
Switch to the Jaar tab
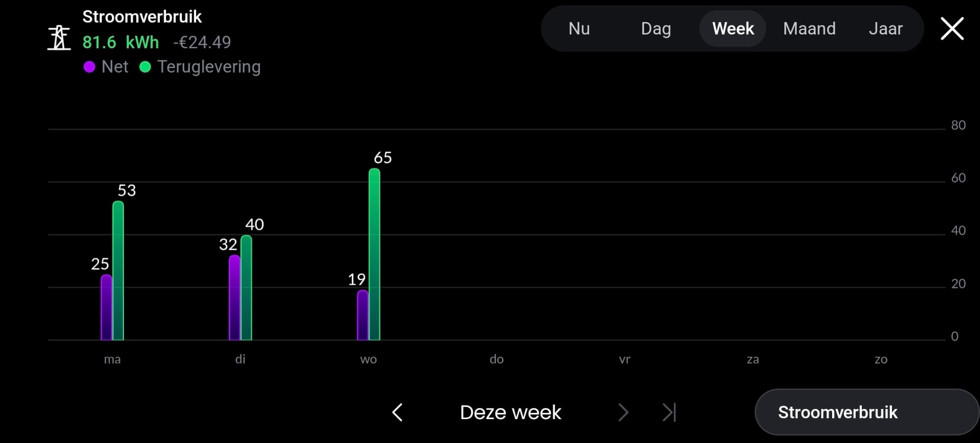coord(886,29)
